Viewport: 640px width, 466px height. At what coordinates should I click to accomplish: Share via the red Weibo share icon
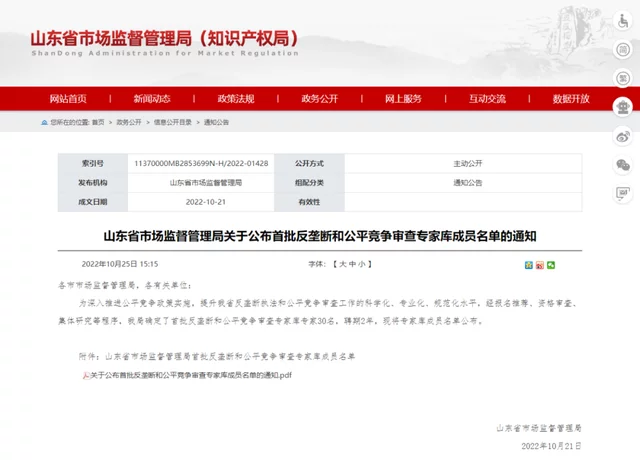pyautogui.click(x=540, y=265)
